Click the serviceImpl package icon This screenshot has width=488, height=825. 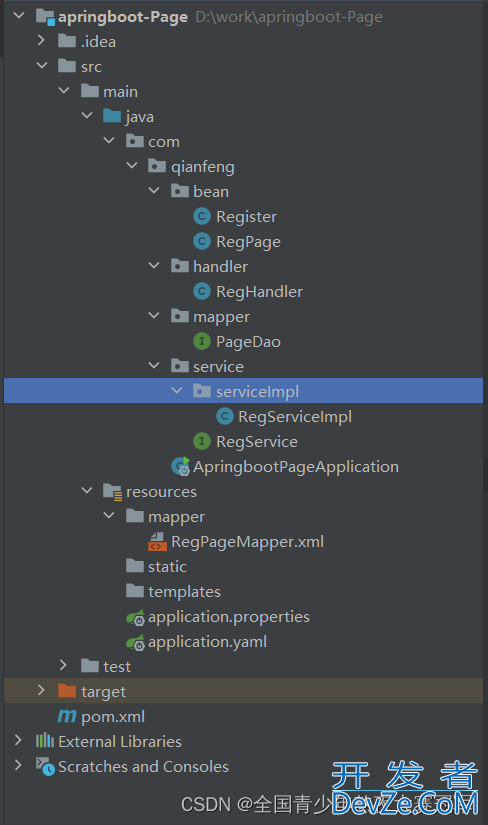202,390
